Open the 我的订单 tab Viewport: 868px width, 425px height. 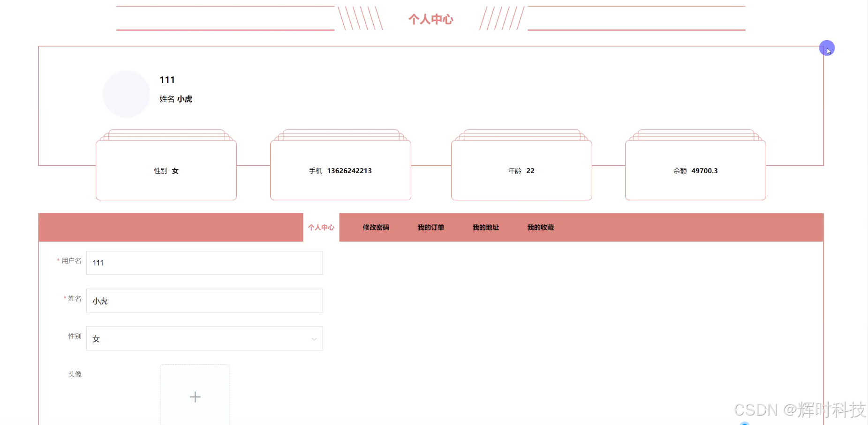pos(430,228)
